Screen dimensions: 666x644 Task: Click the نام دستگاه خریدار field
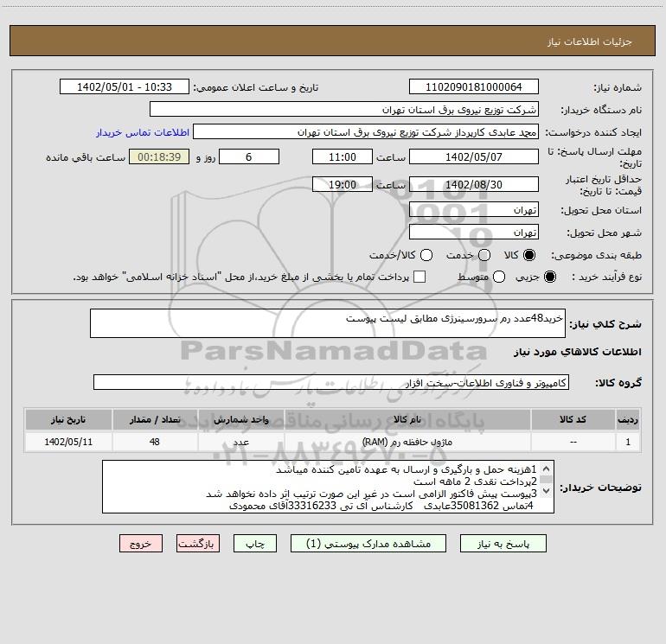click(x=344, y=110)
